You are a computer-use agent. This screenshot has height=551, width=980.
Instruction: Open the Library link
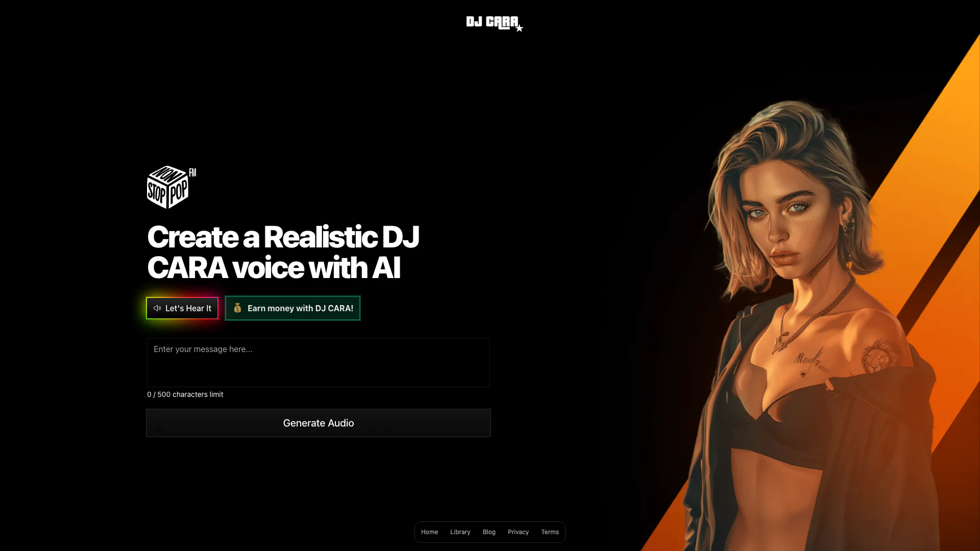pyautogui.click(x=460, y=532)
